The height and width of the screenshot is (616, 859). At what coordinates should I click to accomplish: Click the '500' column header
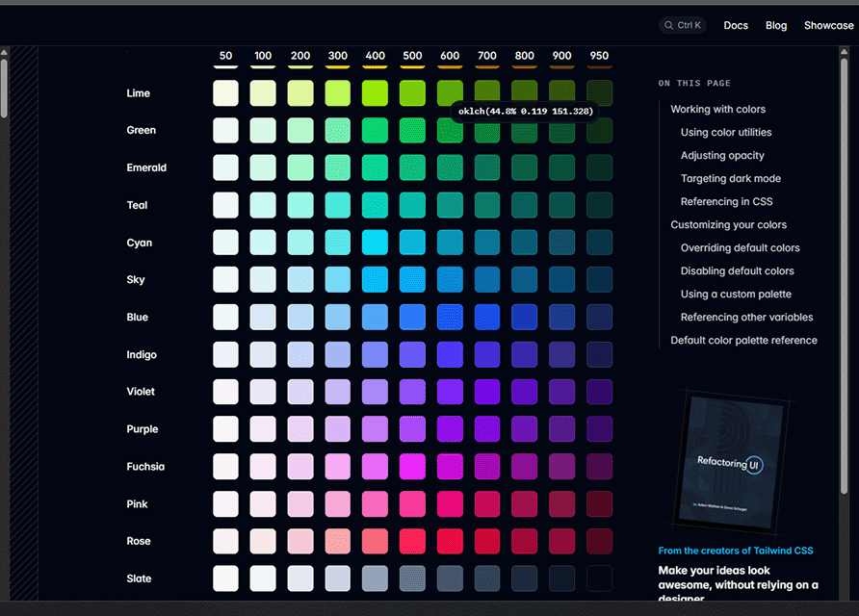[x=412, y=56]
